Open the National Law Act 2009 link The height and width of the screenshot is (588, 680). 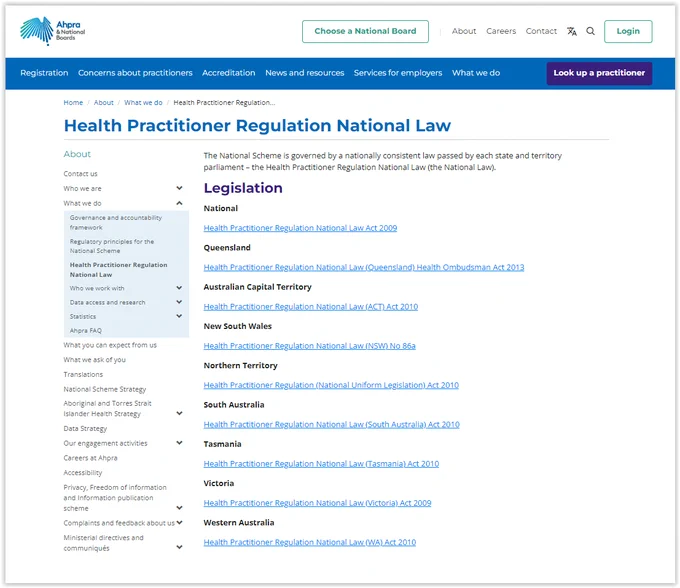[300, 228]
